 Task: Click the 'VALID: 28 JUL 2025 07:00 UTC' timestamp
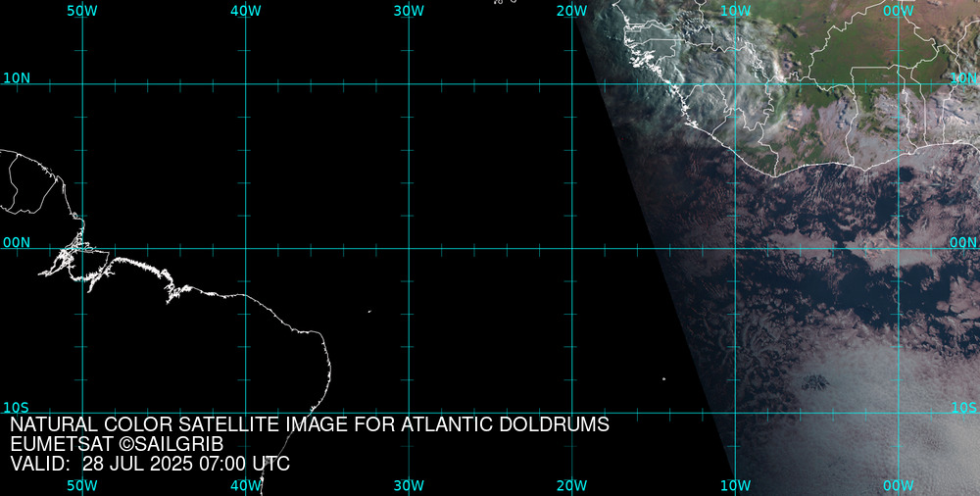[150, 464]
